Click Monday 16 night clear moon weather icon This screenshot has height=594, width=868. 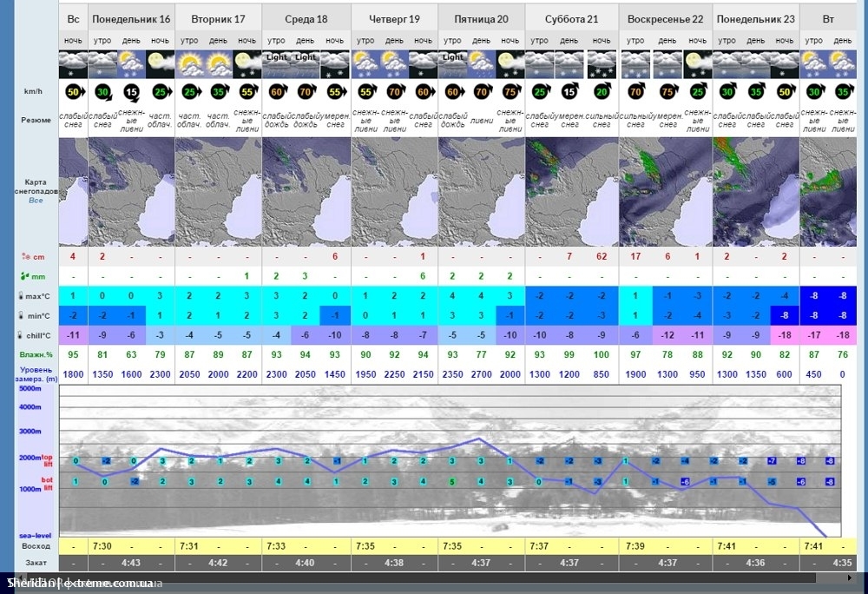coord(160,63)
